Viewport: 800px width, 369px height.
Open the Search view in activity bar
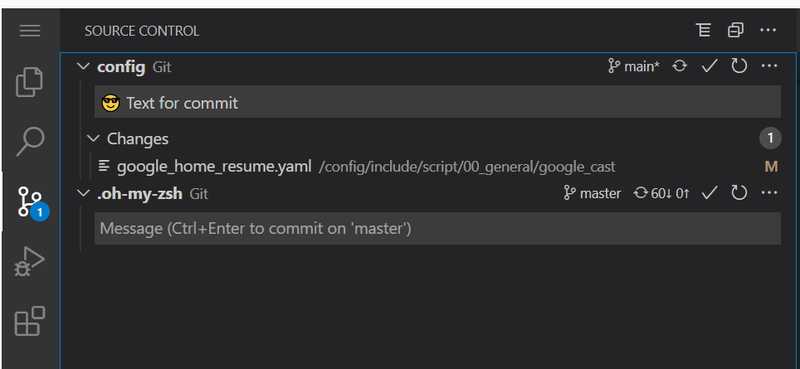pyautogui.click(x=30, y=141)
